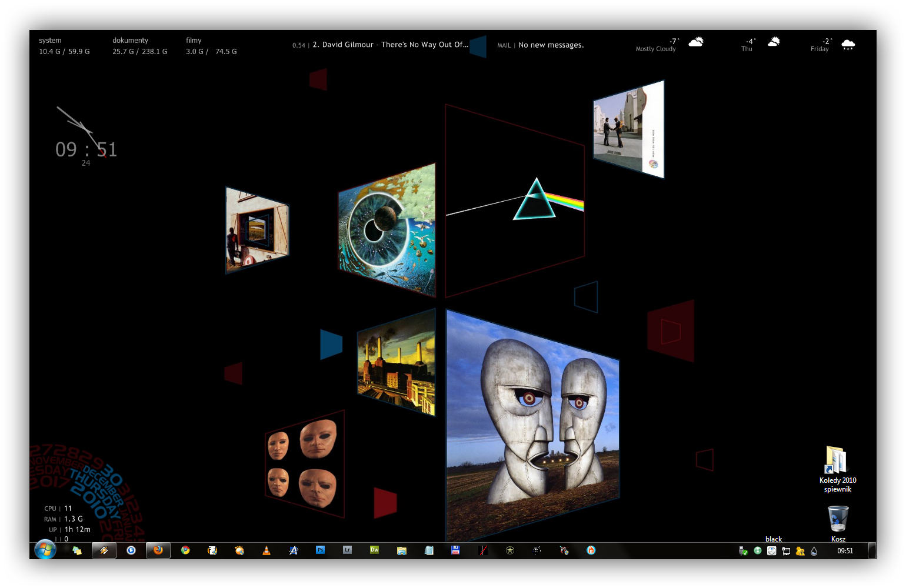Launch VLC media player
Image resolution: width=906 pixels, height=588 pixels.
[x=267, y=550]
